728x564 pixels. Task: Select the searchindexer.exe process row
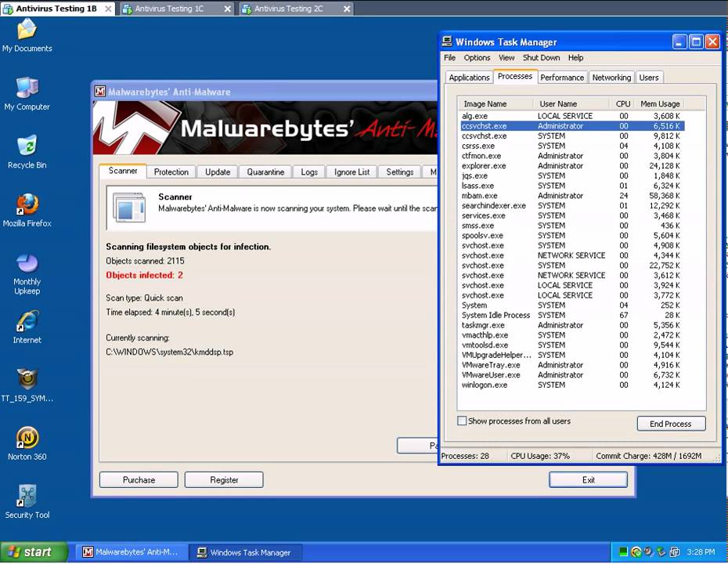tap(572, 205)
